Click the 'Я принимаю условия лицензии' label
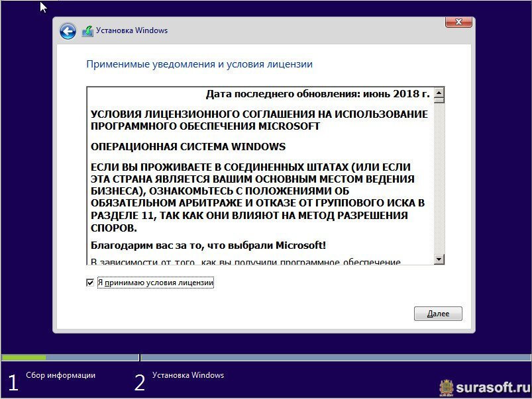The image size is (532, 399). click(x=156, y=283)
